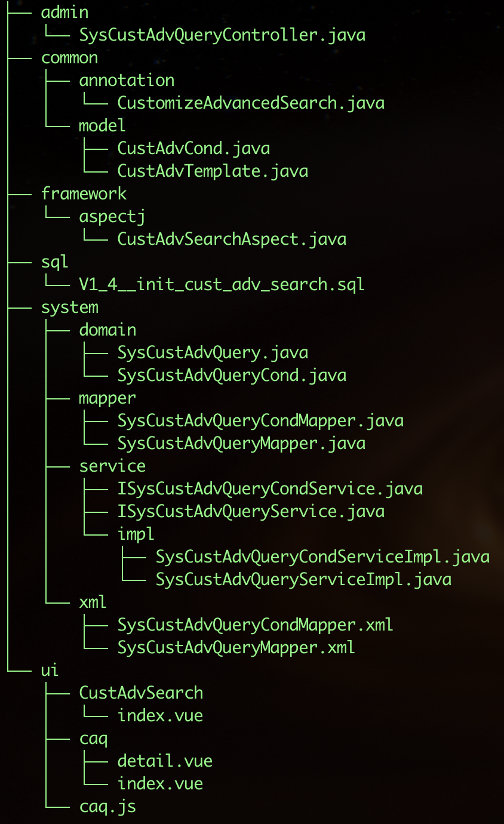The height and width of the screenshot is (824, 504).
Task: Click SysCustAdvQueryCondMapper.java
Action: (x=260, y=421)
